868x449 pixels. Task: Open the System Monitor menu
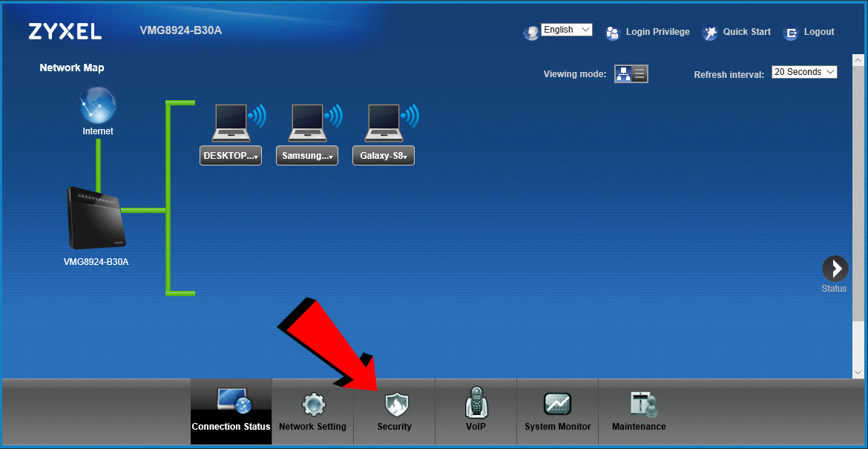click(557, 411)
